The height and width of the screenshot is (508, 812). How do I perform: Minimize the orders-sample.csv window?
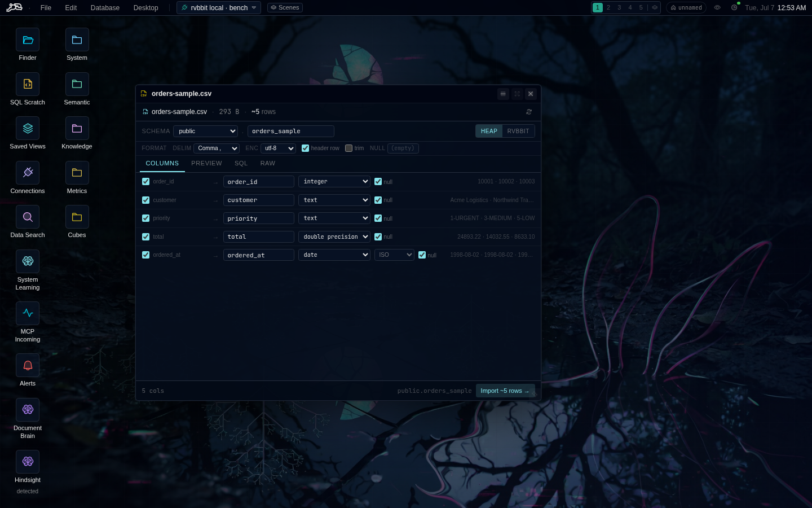503,94
